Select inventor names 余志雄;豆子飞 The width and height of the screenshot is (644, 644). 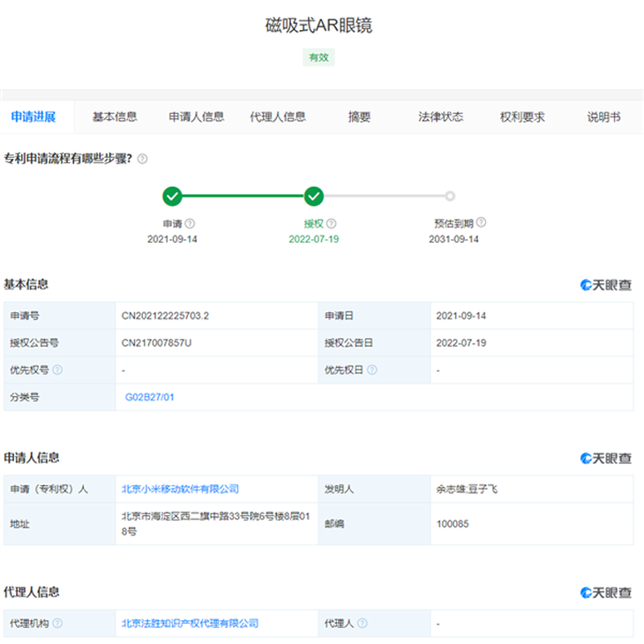tap(467, 489)
